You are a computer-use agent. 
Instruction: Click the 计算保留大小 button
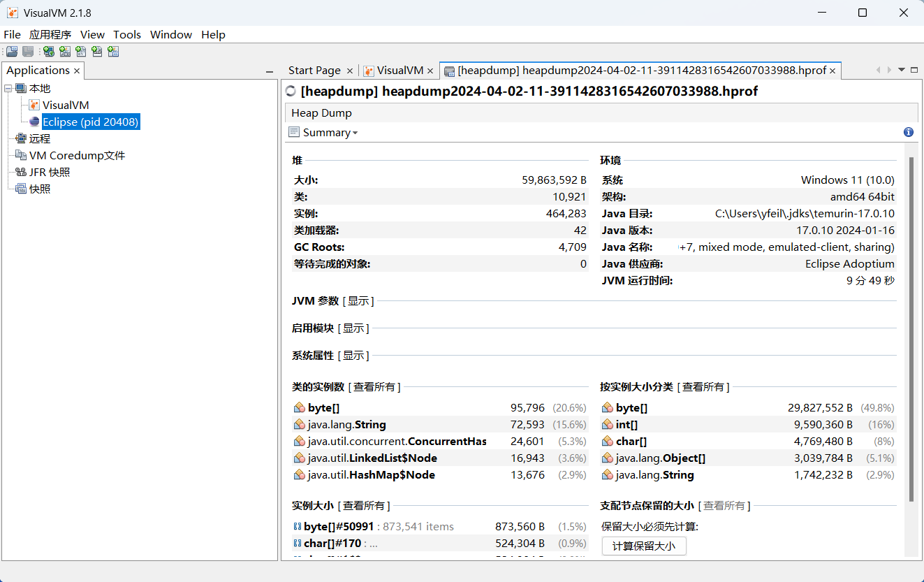643,546
